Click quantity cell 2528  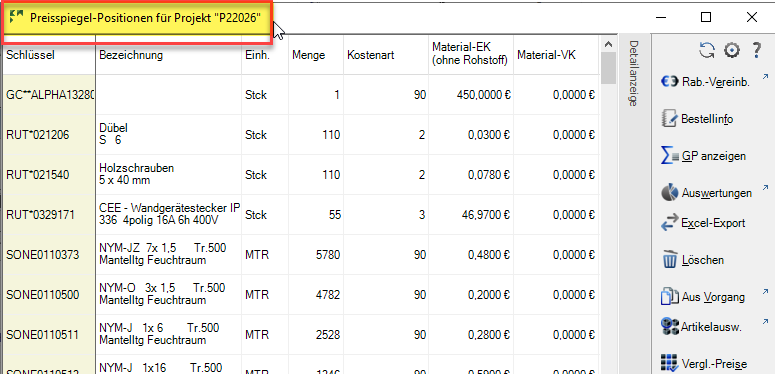coord(316,335)
